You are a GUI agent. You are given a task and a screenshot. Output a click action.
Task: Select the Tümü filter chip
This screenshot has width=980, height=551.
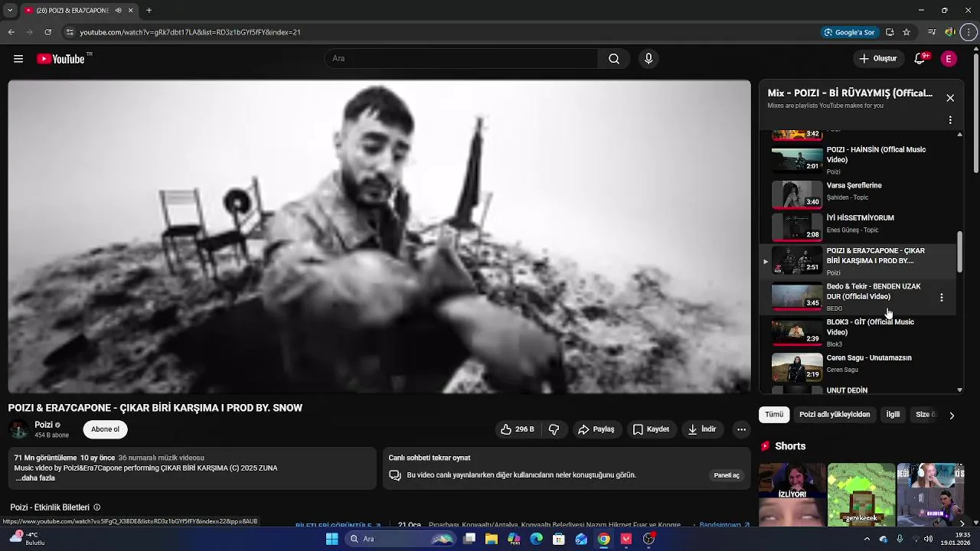pyautogui.click(x=774, y=415)
